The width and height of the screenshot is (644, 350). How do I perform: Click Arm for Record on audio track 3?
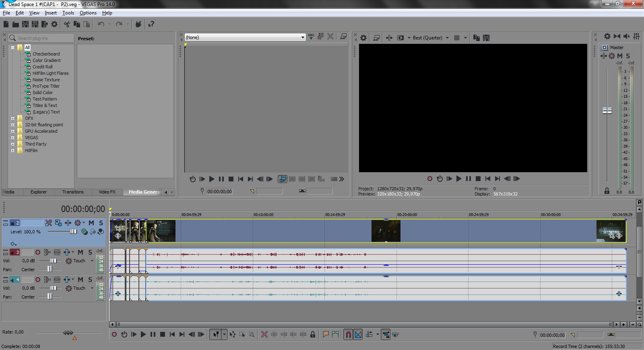38,252
